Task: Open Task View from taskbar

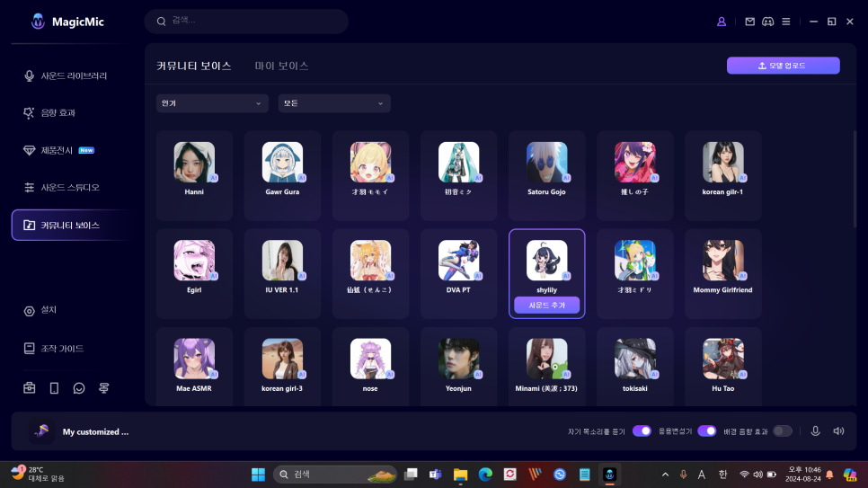Action: click(411, 475)
